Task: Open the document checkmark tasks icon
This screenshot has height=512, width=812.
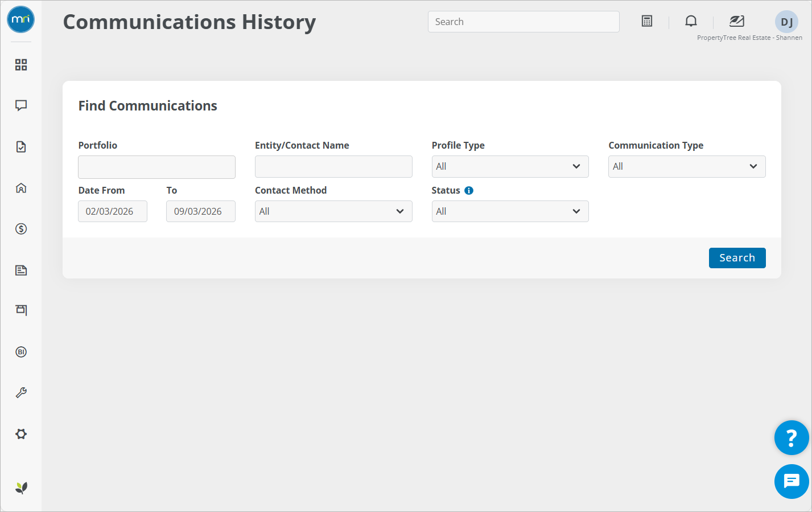Action: (21, 147)
